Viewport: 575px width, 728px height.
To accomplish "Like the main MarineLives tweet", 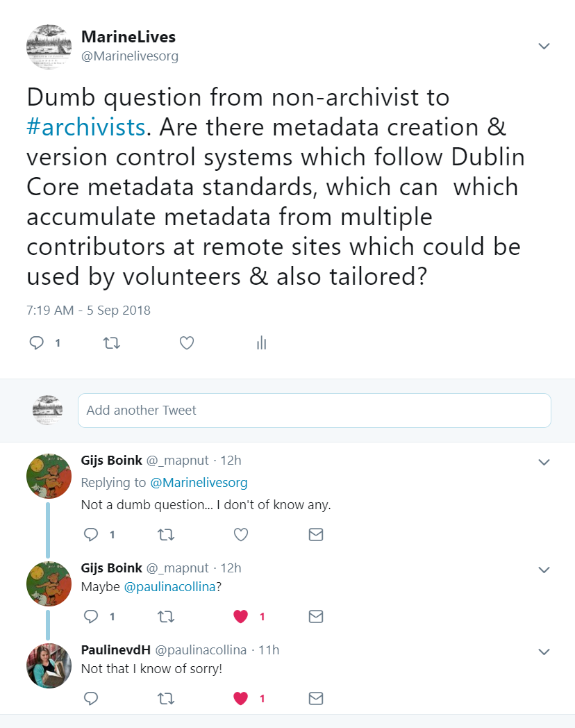I will click(x=186, y=342).
